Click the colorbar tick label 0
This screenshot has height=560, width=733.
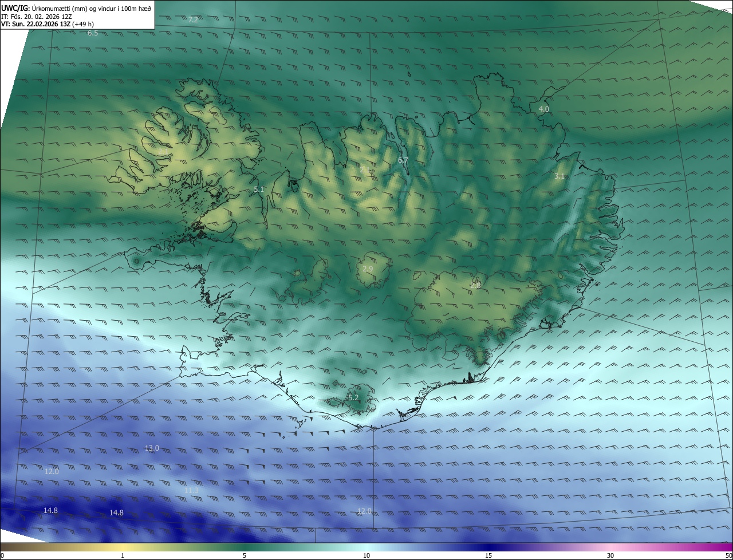[x=2, y=555]
